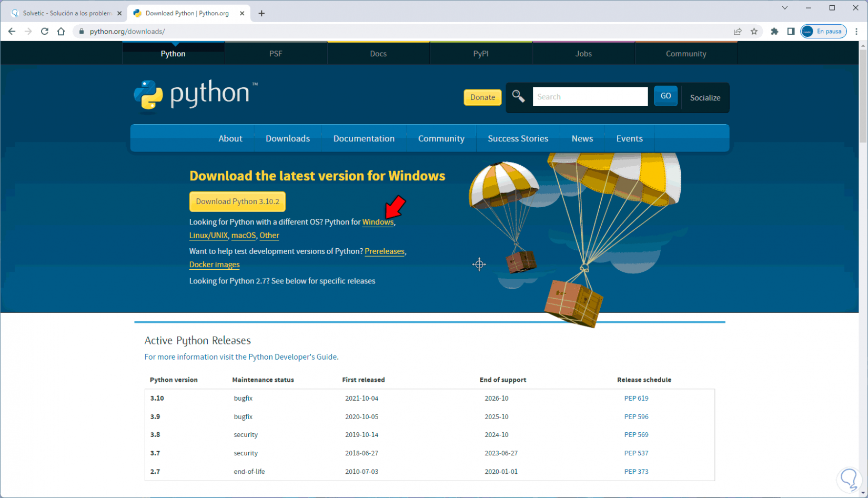Reload the page with the refresh icon
The width and height of the screenshot is (868, 498).
point(45,32)
